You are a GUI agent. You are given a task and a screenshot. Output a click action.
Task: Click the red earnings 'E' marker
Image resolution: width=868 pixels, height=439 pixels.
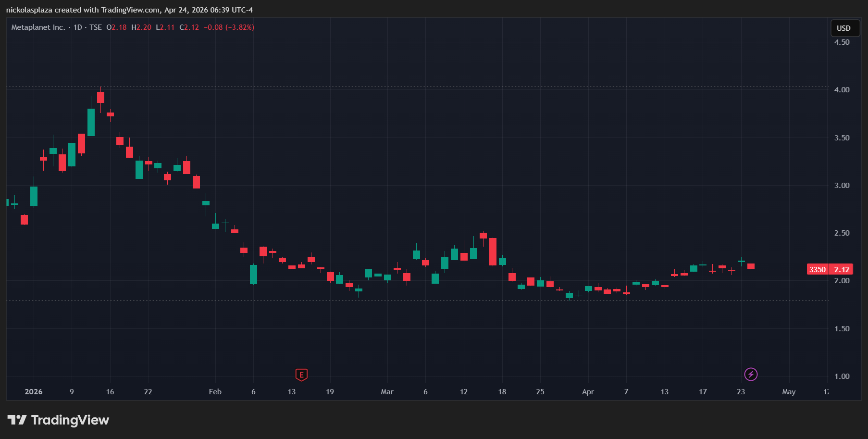[301, 375]
